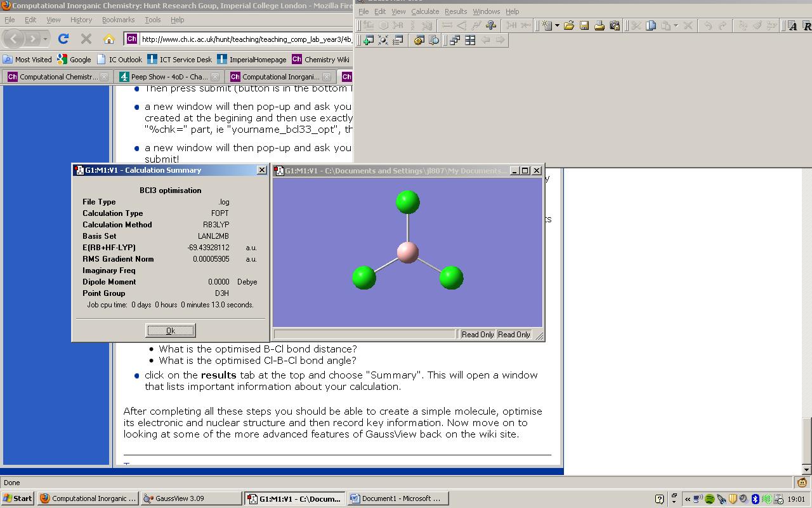Viewport: 812px width, 508px height.
Task: Open the Results menu in GaussView
Action: click(x=455, y=11)
